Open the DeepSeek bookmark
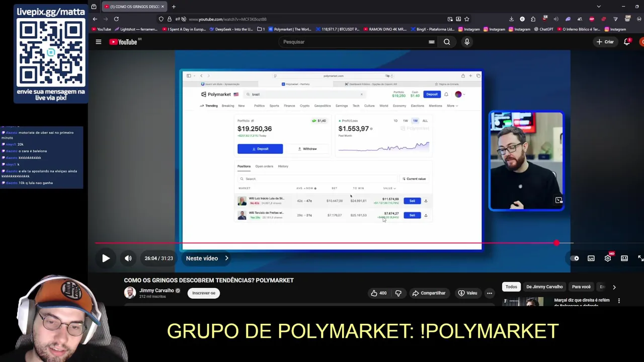This screenshot has height=362, width=644. [x=230, y=29]
